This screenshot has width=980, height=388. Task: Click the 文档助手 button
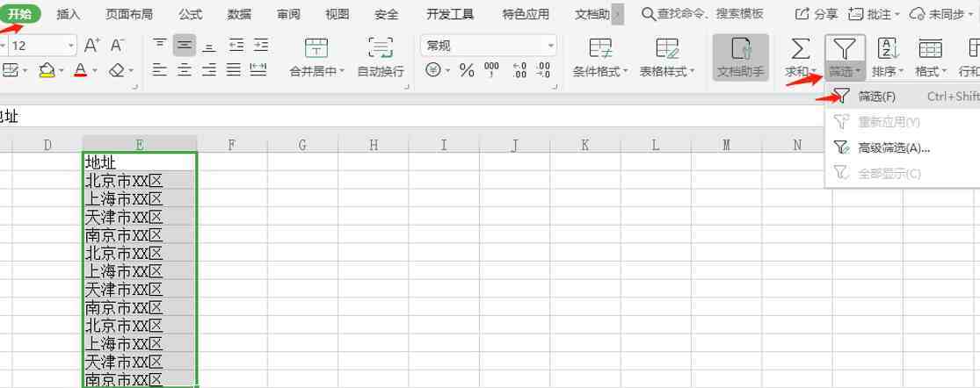pyautogui.click(x=741, y=57)
